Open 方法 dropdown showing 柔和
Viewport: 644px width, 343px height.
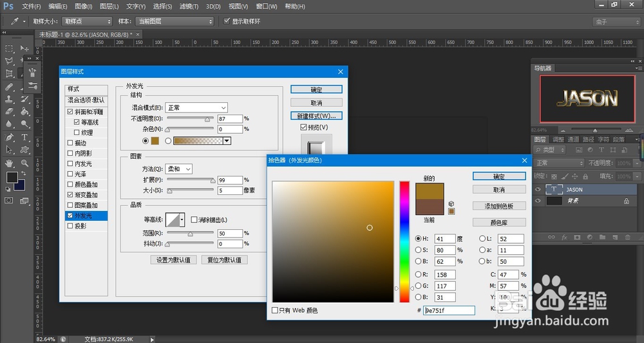pos(178,169)
